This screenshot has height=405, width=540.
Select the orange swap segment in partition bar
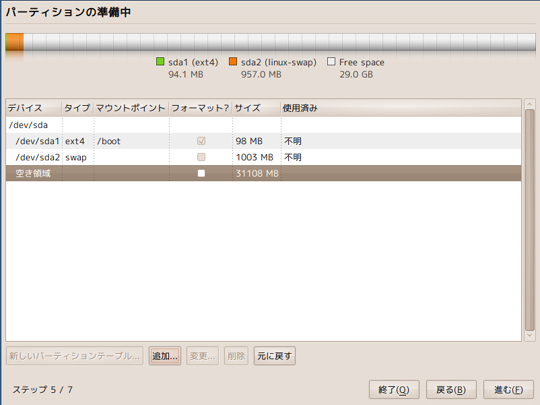click(x=15, y=42)
